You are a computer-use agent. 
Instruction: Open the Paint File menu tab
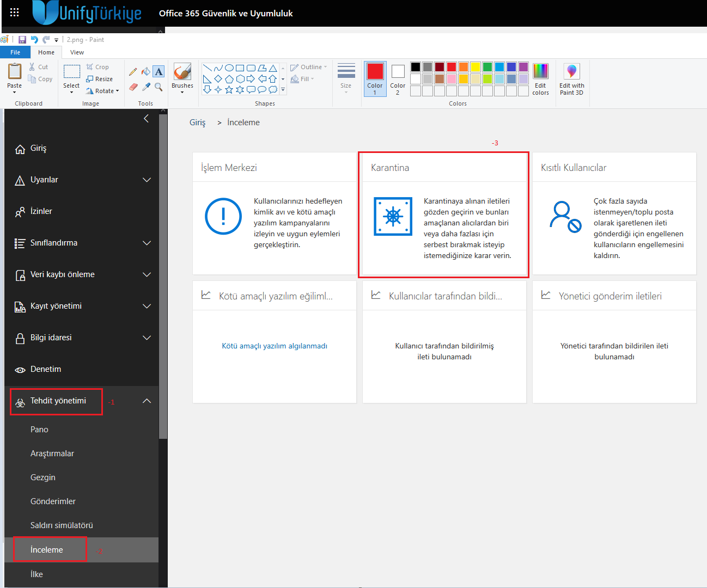tap(15, 52)
